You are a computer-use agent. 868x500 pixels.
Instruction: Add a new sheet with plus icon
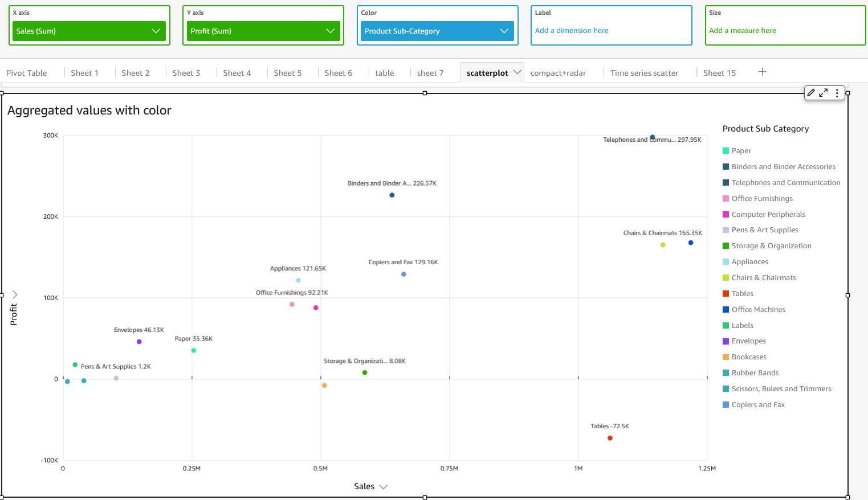762,72
